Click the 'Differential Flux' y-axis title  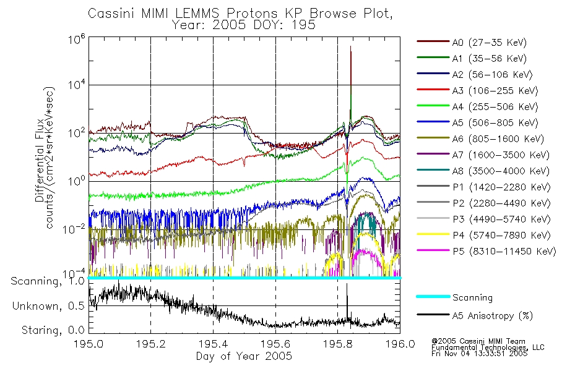click(x=40, y=160)
